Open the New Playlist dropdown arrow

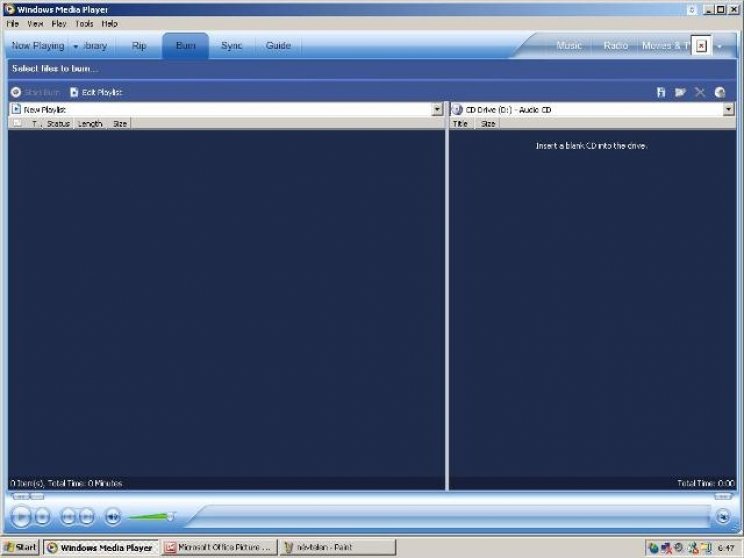point(437,110)
